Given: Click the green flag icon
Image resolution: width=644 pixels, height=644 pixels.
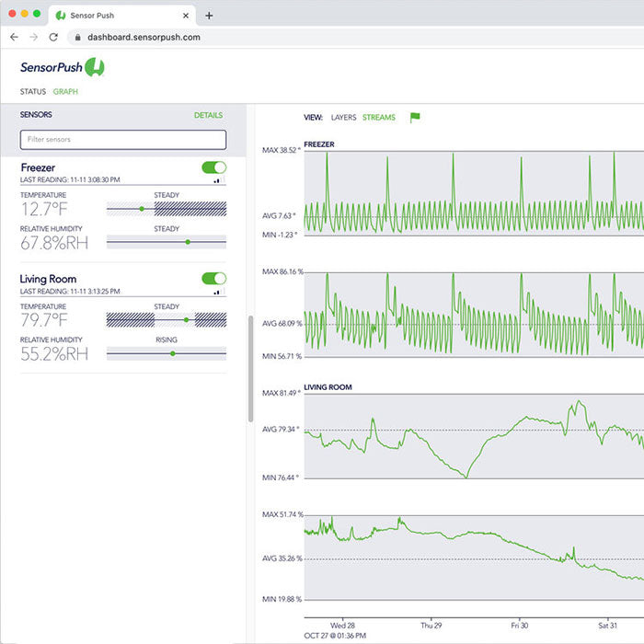Looking at the screenshot, I should point(414,118).
